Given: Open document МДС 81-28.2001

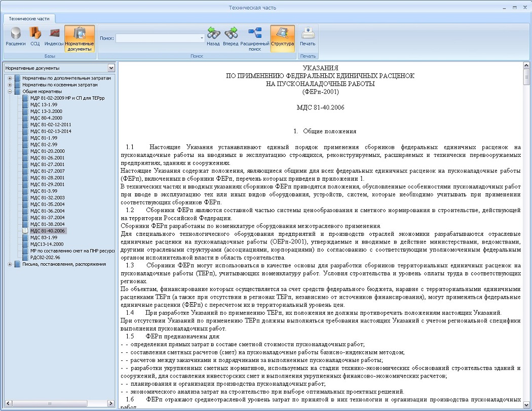Looking at the screenshot, I should 48,178.
